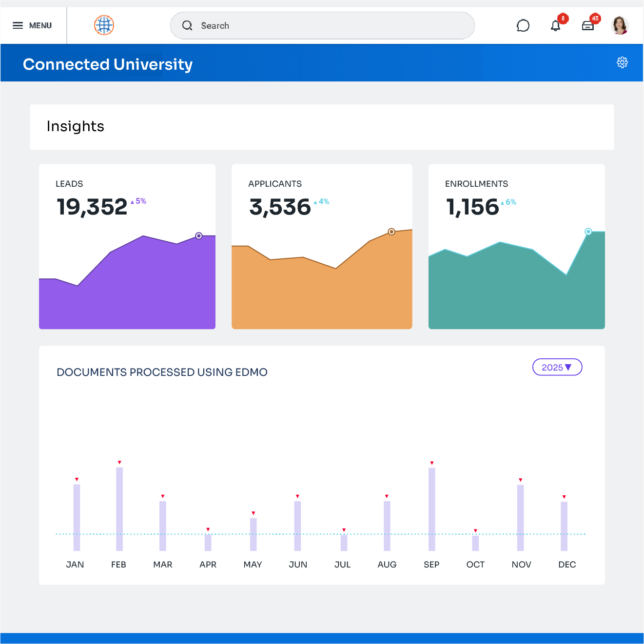This screenshot has width=644, height=644.
Task: Click the red marker above NOV bar
Action: point(521,480)
